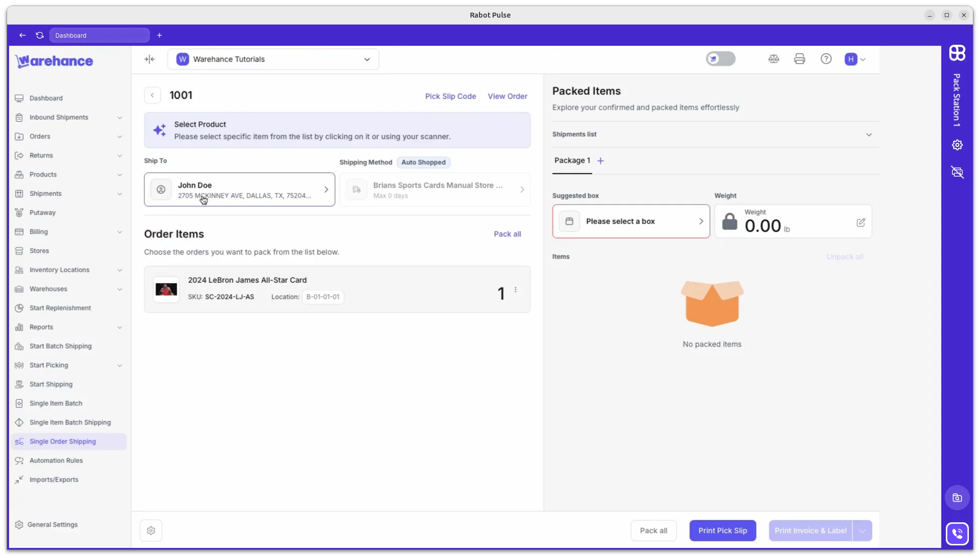
Task: Click the collapse panel arrows icon near Warehance Tutorials
Action: [x=149, y=59]
